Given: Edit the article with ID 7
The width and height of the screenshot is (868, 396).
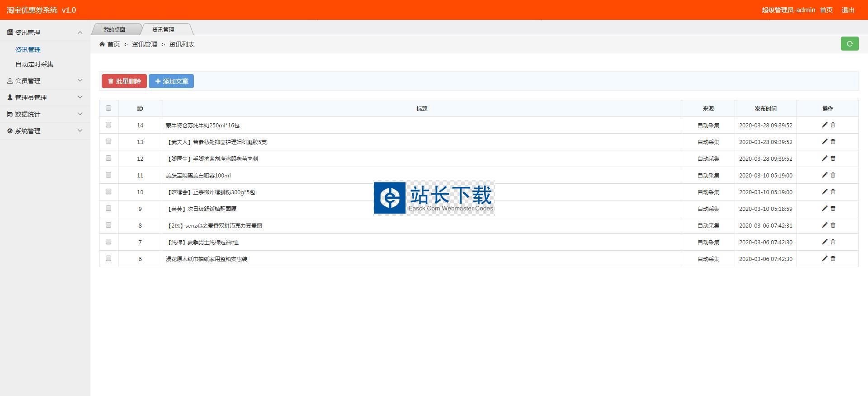Looking at the screenshot, I should click(x=824, y=242).
